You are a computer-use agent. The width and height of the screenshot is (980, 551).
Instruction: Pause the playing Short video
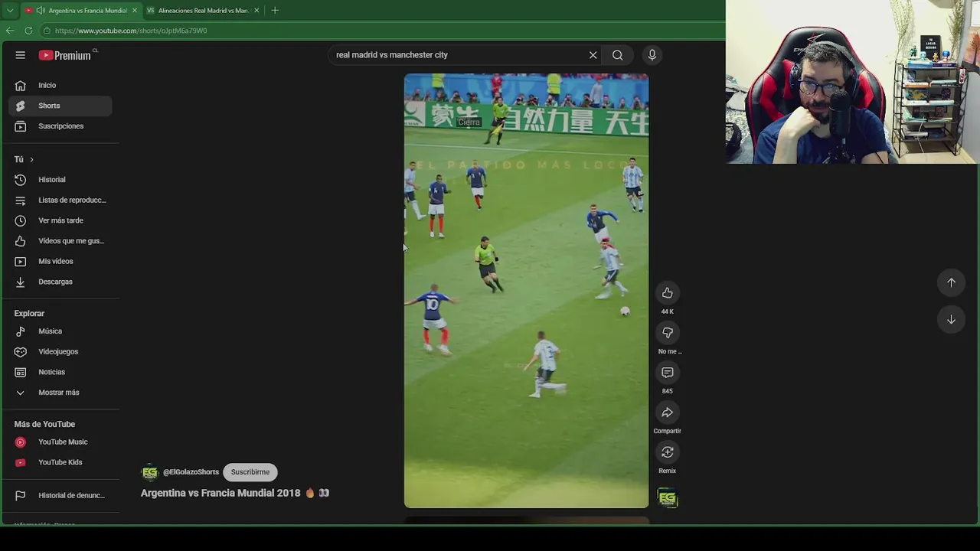point(526,291)
